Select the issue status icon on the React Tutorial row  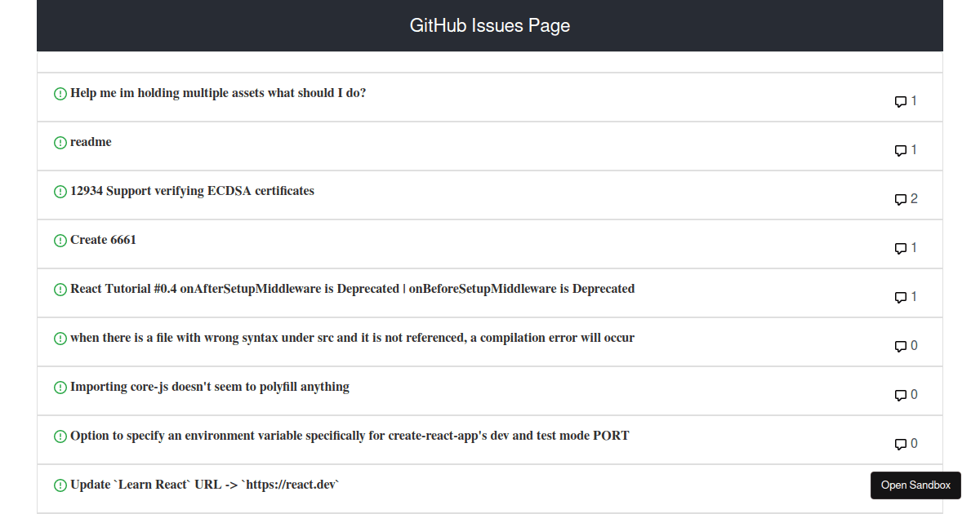click(x=60, y=289)
